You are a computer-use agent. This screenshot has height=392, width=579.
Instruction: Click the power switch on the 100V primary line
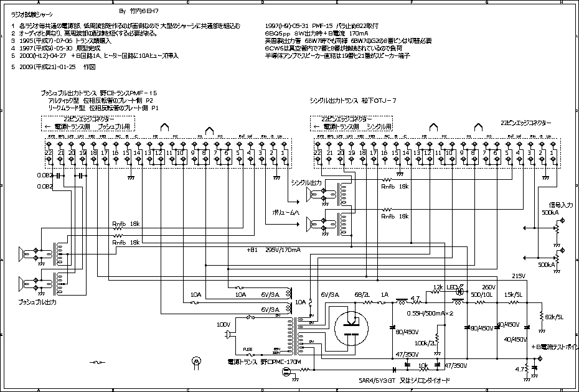[251, 317]
